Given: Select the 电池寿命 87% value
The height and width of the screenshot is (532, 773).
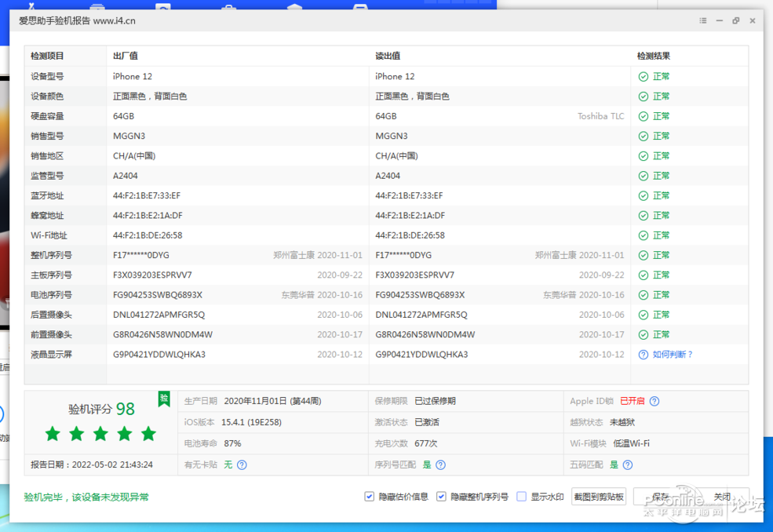Looking at the screenshot, I should pyautogui.click(x=233, y=444).
